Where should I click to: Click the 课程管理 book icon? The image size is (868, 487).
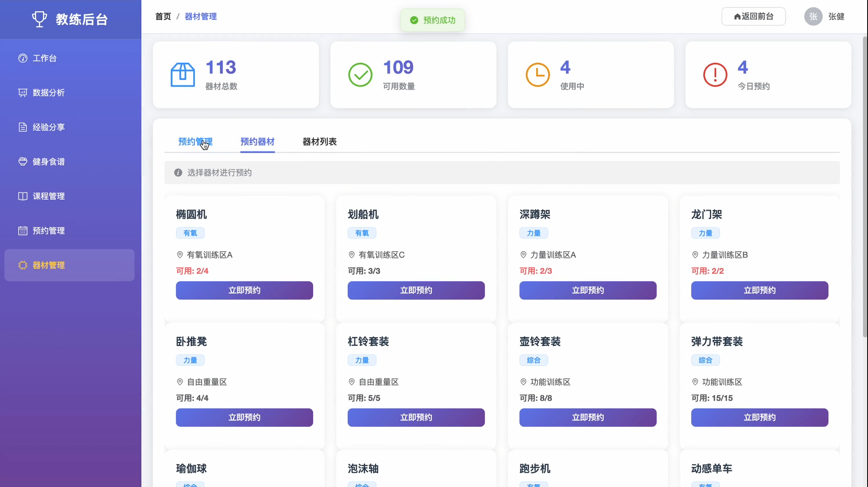[x=23, y=196]
